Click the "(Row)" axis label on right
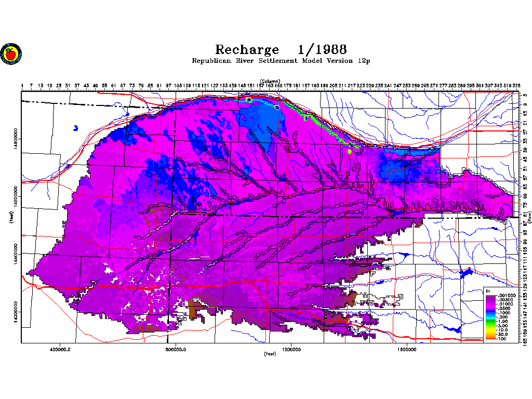This screenshot has height=399, width=532. coord(529,217)
